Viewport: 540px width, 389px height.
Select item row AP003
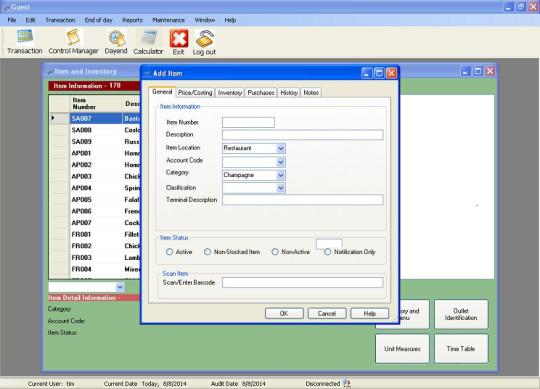point(95,176)
